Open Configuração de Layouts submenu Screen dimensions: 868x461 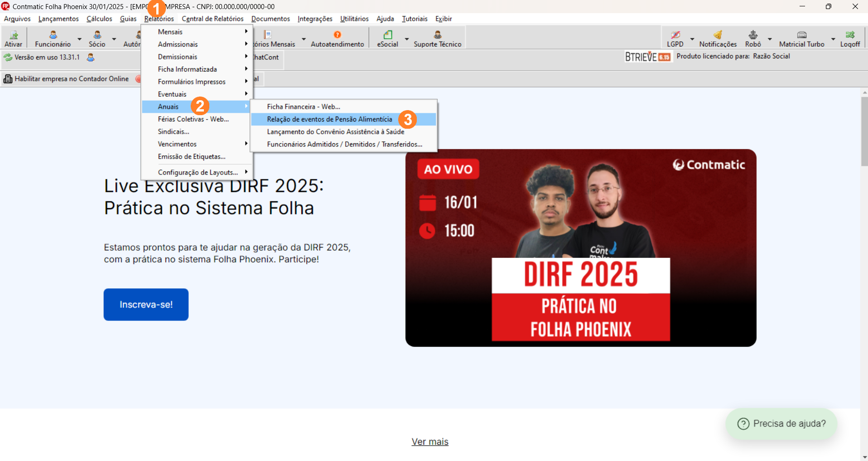click(x=197, y=172)
